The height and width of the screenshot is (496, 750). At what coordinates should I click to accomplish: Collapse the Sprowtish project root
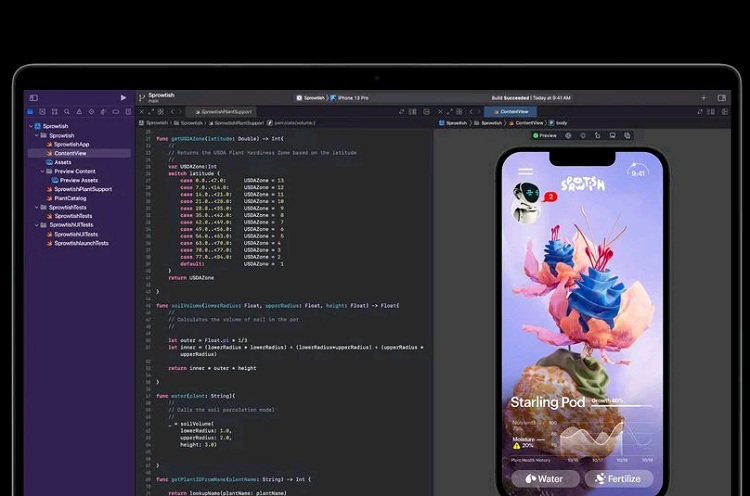31,126
